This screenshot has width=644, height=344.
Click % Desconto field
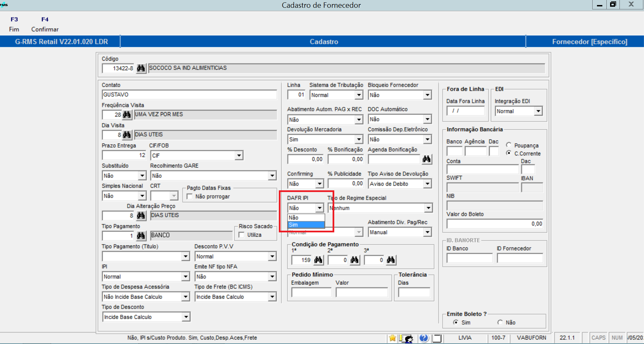[306, 159]
